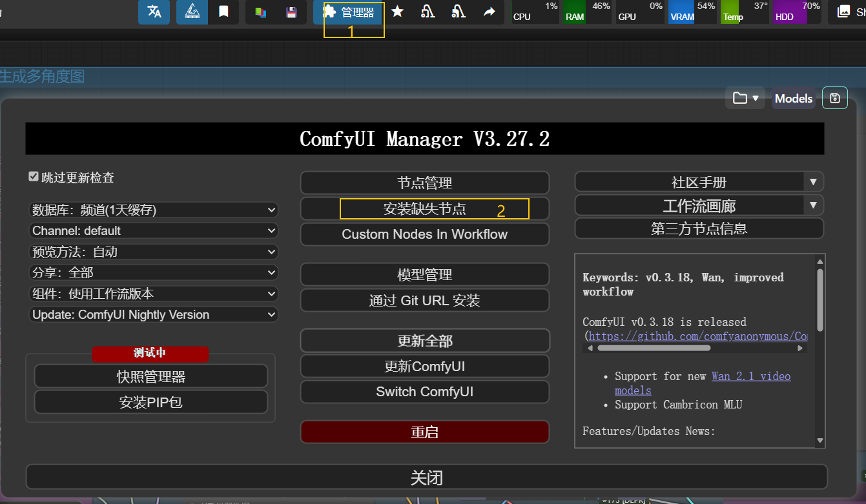
Task: Click the 第三方节点信息 button
Action: coord(699,228)
